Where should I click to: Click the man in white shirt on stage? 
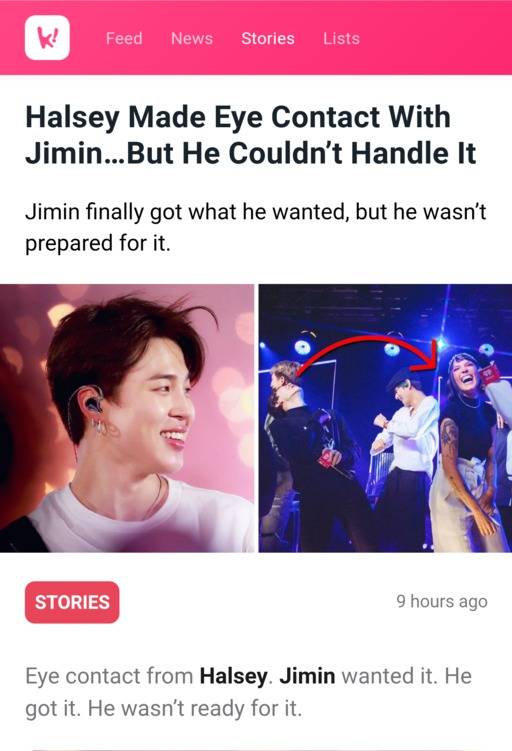coord(405,455)
